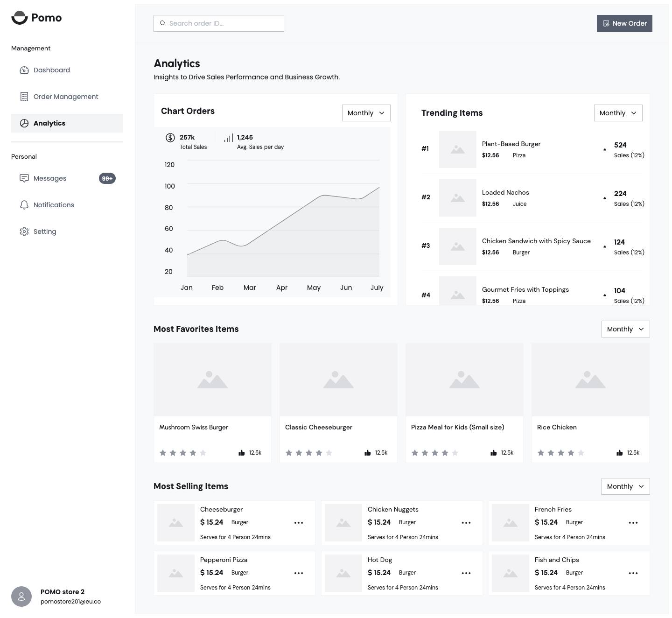The image size is (672, 618).
Task: Open the three-dot menu for French Fries
Action: tap(633, 523)
